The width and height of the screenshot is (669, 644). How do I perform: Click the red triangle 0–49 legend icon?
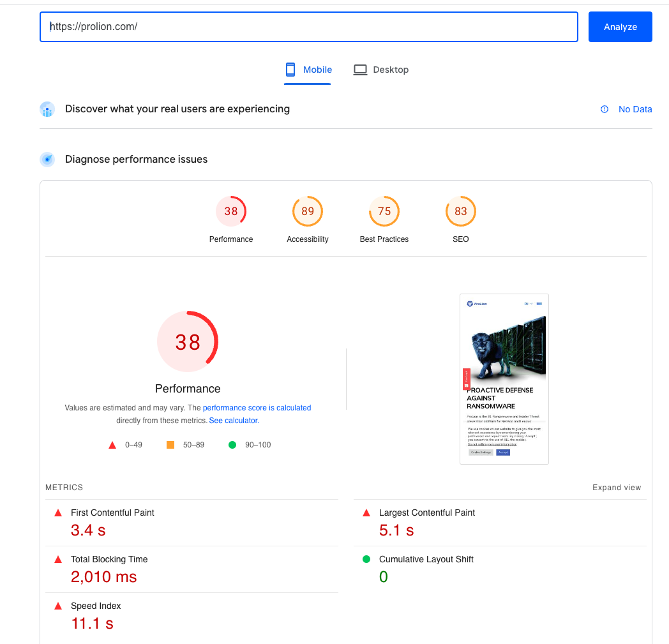pos(112,445)
